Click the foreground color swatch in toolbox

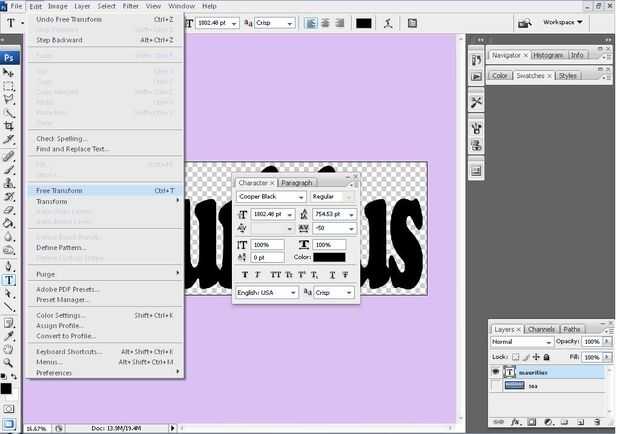tap(6, 389)
